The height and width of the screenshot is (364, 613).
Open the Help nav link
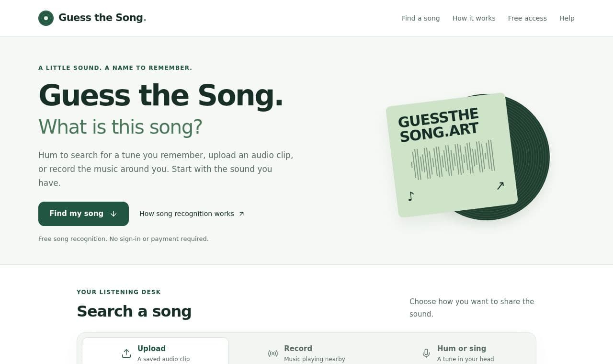click(x=567, y=18)
